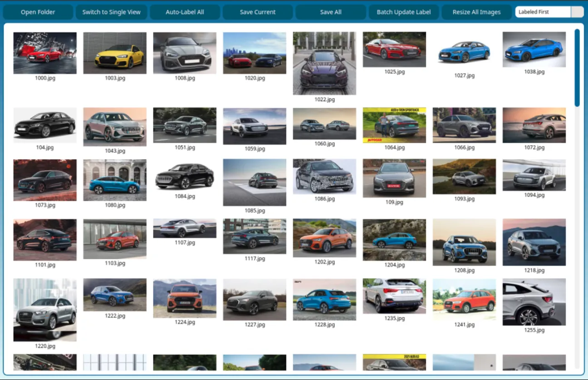Switch to Single View mode
This screenshot has height=380, width=588.
(111, 12)
